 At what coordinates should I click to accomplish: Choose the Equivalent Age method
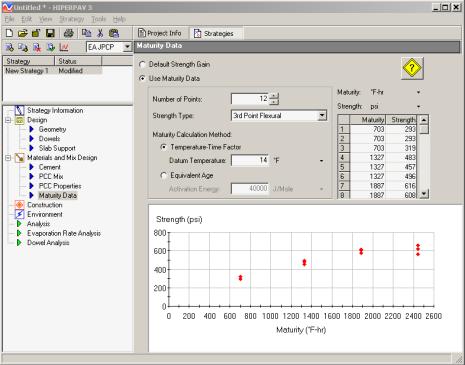point(163,175)
